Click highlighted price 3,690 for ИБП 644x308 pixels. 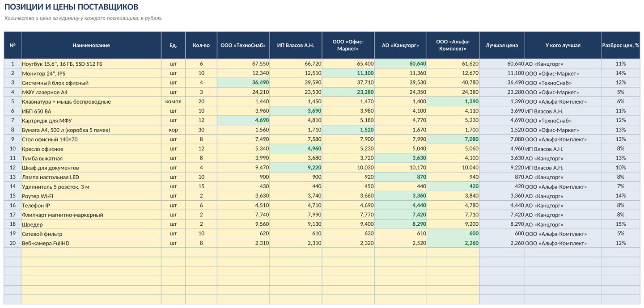296,111
